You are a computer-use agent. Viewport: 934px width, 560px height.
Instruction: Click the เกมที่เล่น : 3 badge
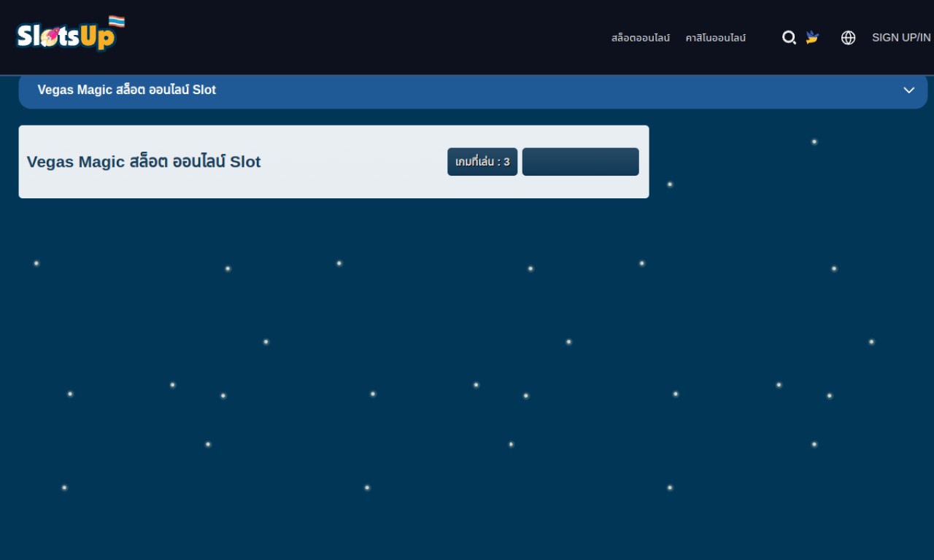[482, 162]
